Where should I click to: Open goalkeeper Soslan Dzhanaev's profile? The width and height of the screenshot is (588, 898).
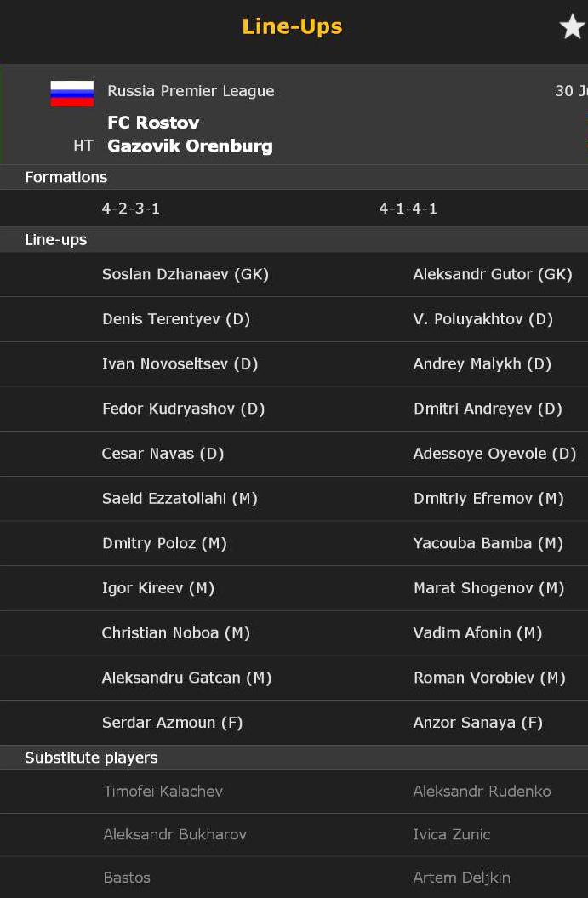[185, 274]
